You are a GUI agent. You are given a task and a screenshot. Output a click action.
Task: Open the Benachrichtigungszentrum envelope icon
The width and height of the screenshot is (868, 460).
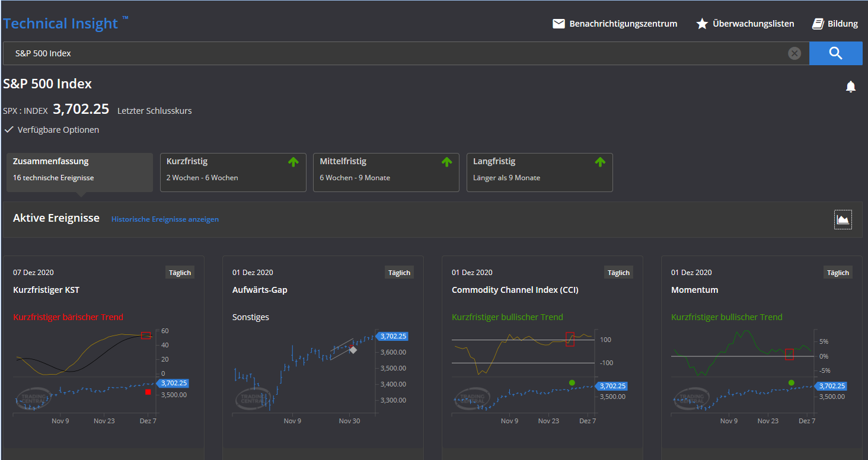[559, 24]
